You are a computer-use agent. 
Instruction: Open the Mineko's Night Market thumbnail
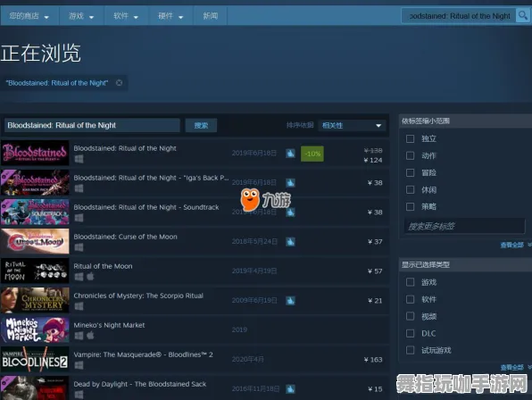pyautogui.click(x=35, y=329)
